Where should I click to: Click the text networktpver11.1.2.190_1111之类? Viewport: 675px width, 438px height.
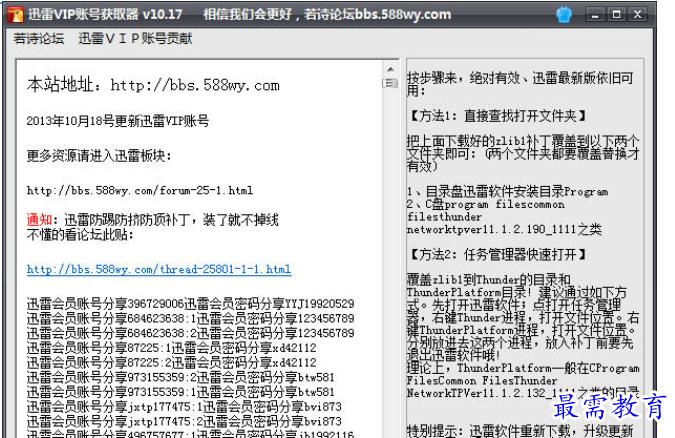(504, 230)
